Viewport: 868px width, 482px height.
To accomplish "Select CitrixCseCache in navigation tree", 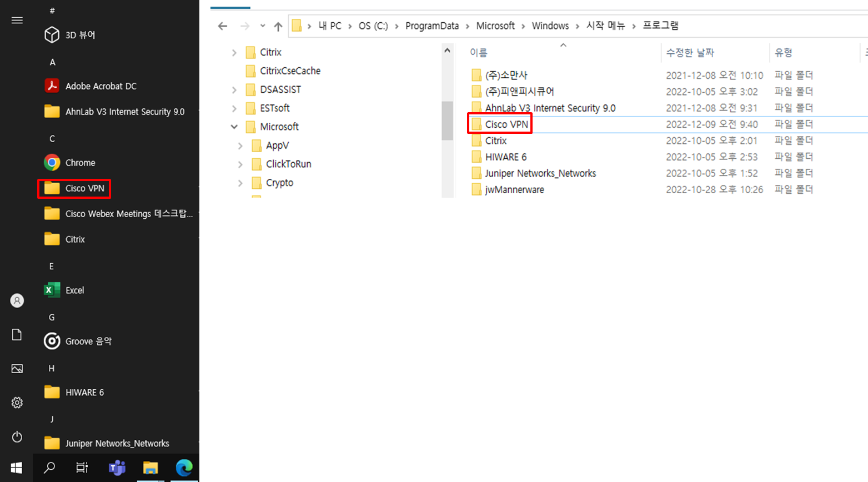I will click(283, 71).
